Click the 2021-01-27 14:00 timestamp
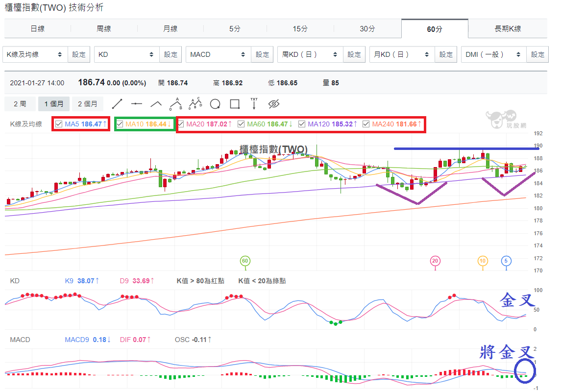 (x=37, y=83)
